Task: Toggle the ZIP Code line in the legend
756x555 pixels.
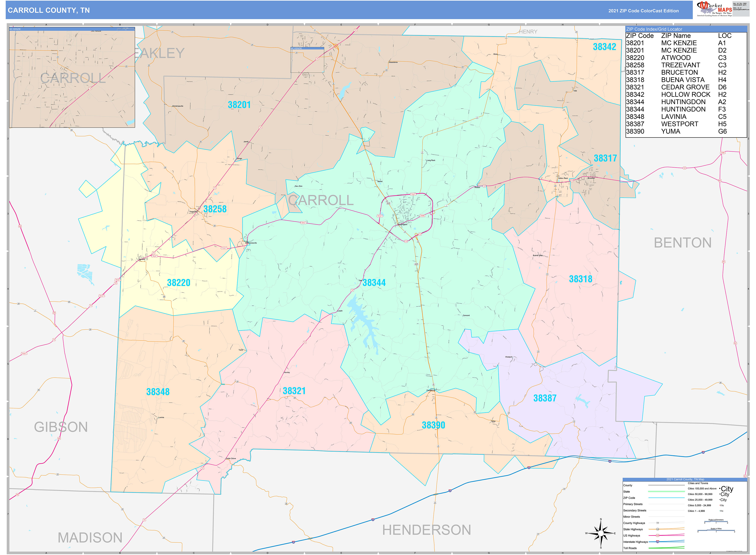Action: click(x=667, y=498)
